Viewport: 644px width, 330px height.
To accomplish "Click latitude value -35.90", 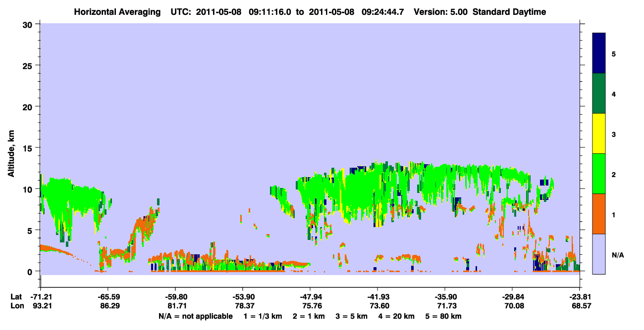I will (x=445, y=297).
